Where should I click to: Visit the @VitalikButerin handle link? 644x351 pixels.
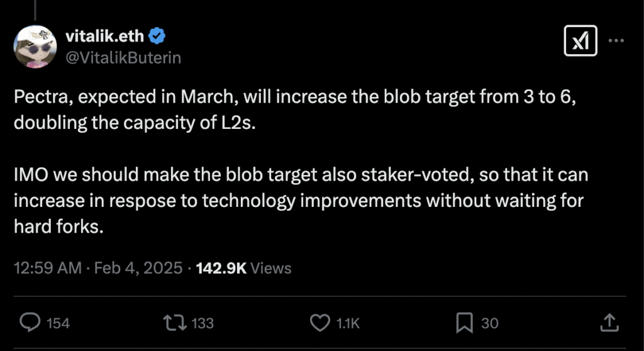tap(123, 58)
